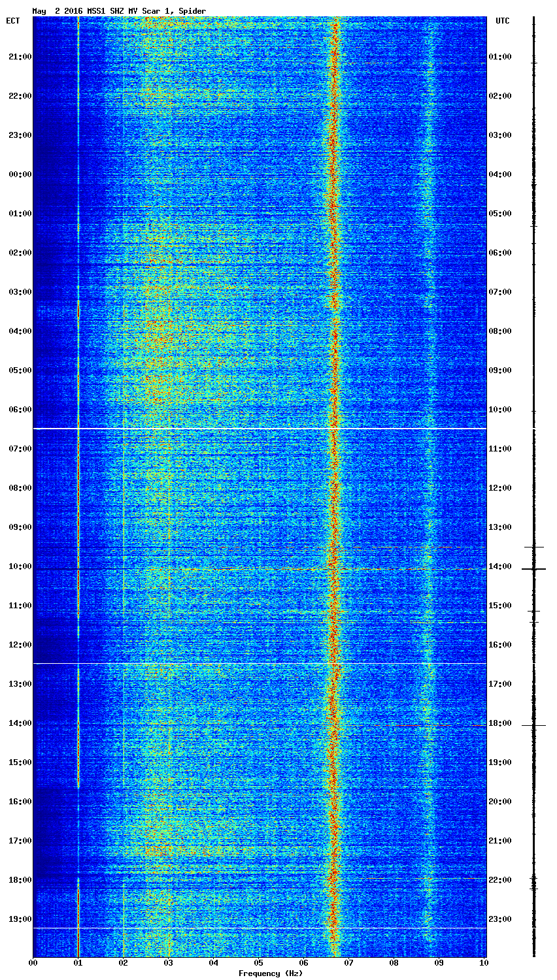Select the '07:00' label on ECT axis
This screenshot has height=980, width=557.
point(20,449)
